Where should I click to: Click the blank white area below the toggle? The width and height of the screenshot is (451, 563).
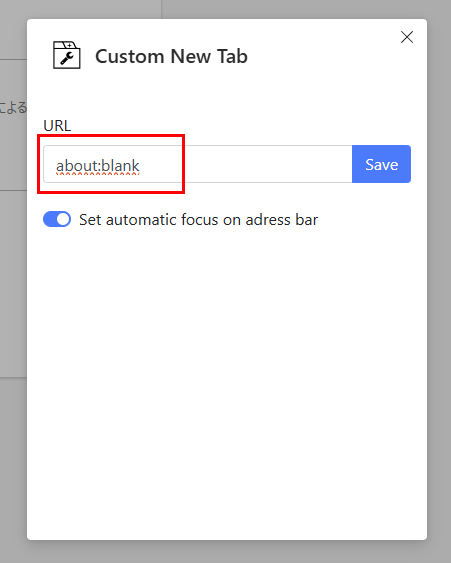(226, 377)
